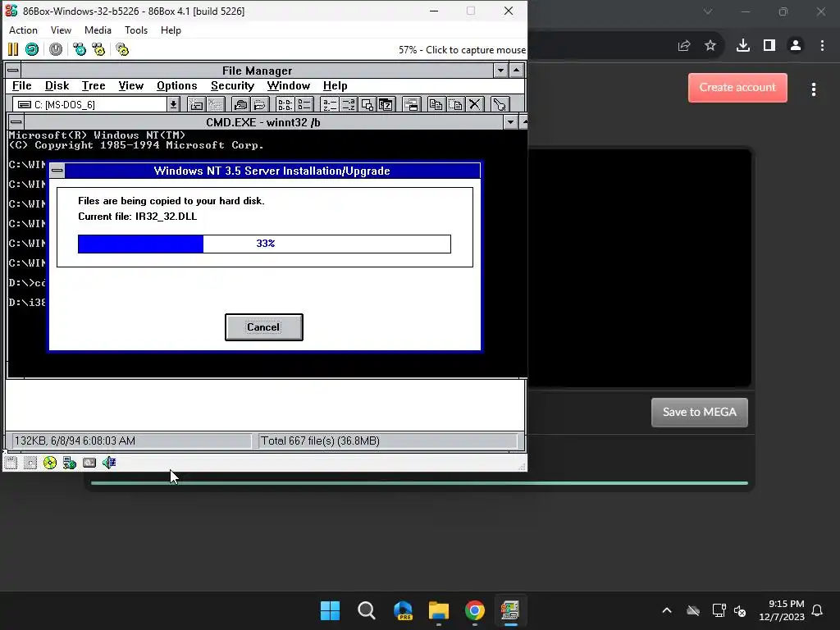Click the Permissions key icon

pos(500,104)
